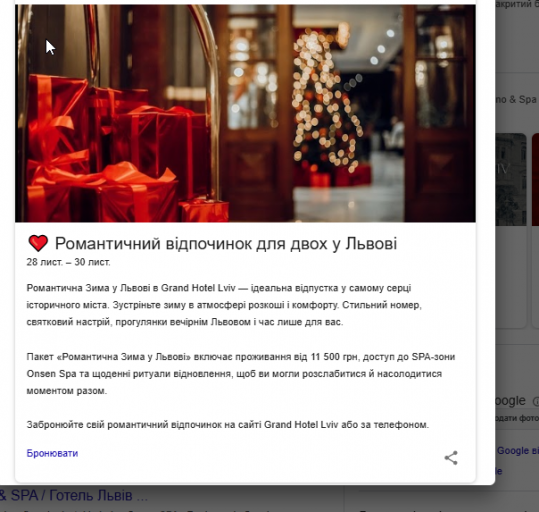Viewport: 539px width, 512px height.
Task: Click the blurred Christmas tree in photo
Action: [x=325, y=103]
